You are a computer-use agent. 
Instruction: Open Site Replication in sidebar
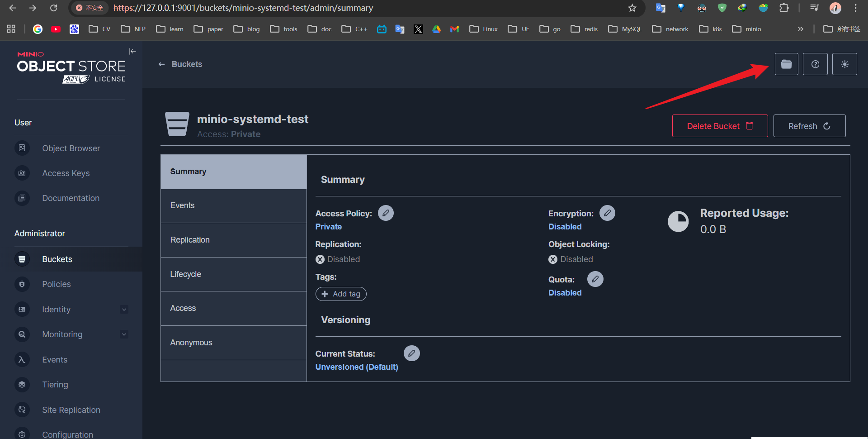[x=71, y=410]
